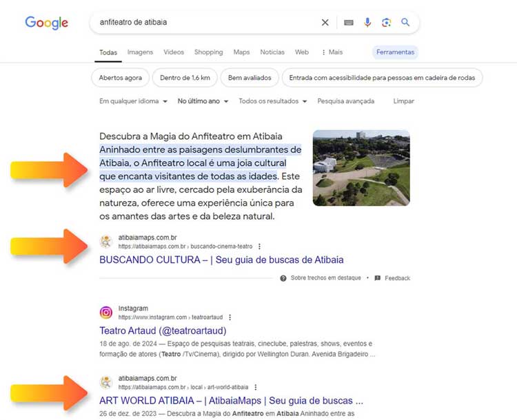This screenshot has height=420, width=517.
Task: Click the Instagram favicon
Action: [x=106, y=313]
